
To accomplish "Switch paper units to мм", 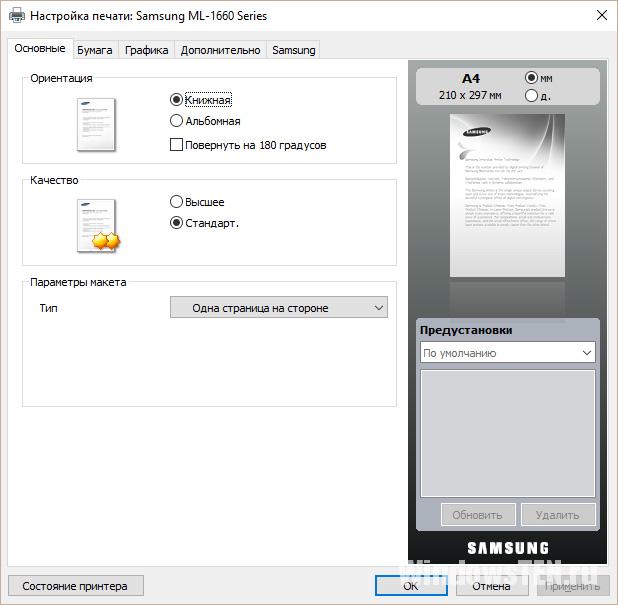I will point(531,78).
